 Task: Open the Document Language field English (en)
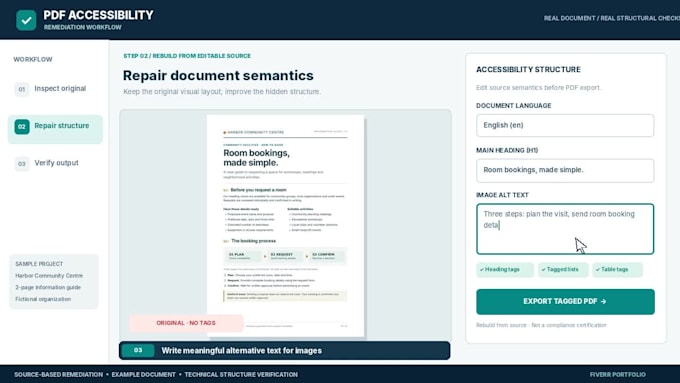(565, 125)
